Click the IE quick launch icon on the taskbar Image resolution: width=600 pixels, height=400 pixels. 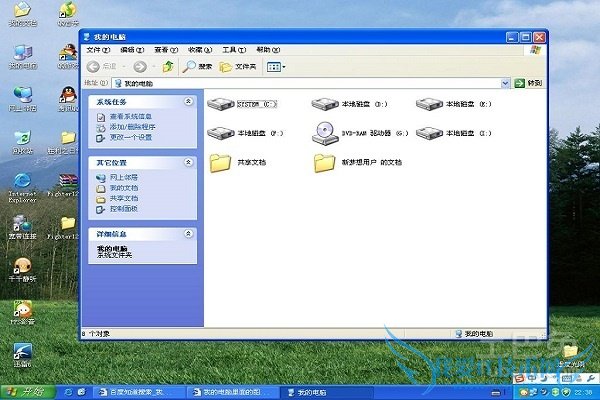(x=68, y=392)
